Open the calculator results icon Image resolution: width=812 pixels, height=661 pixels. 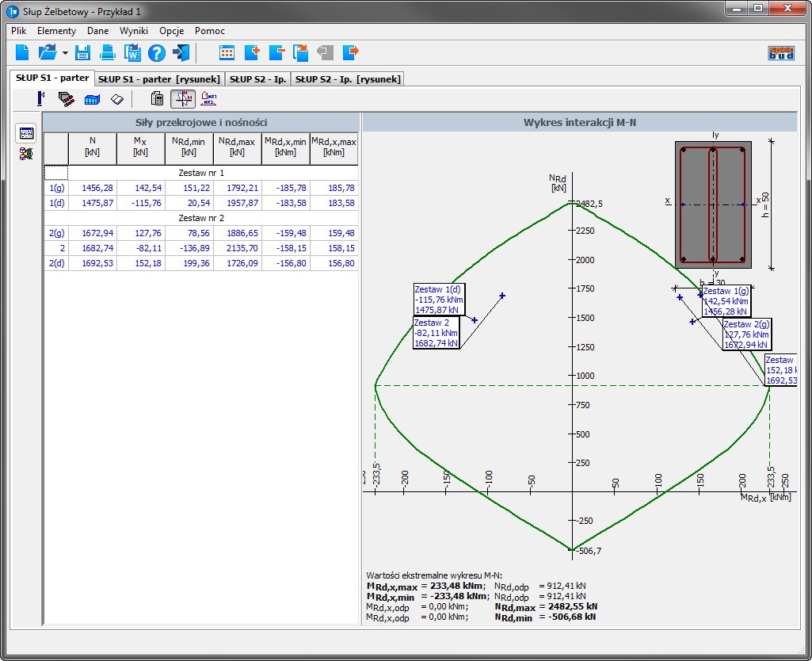[158, 99]
